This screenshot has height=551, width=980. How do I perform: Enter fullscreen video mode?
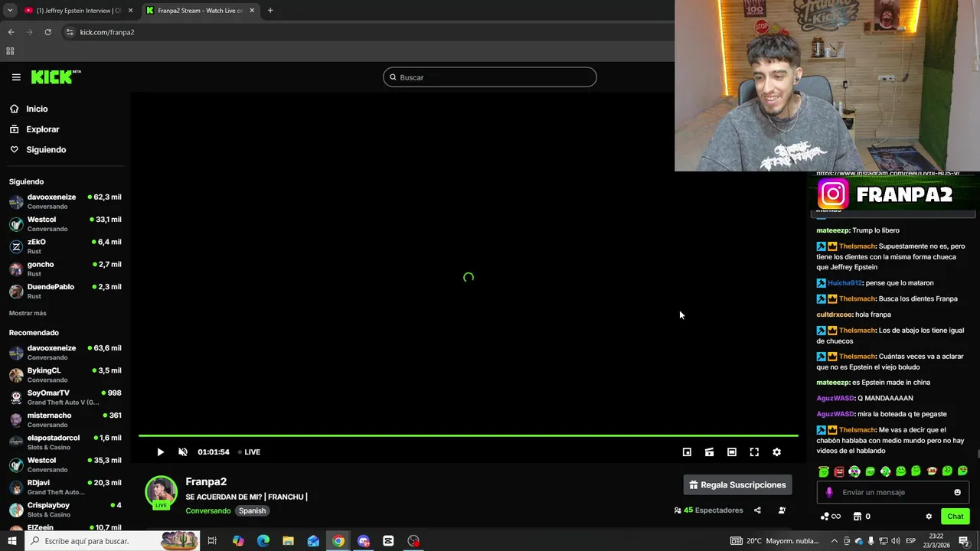click(754, 452)
